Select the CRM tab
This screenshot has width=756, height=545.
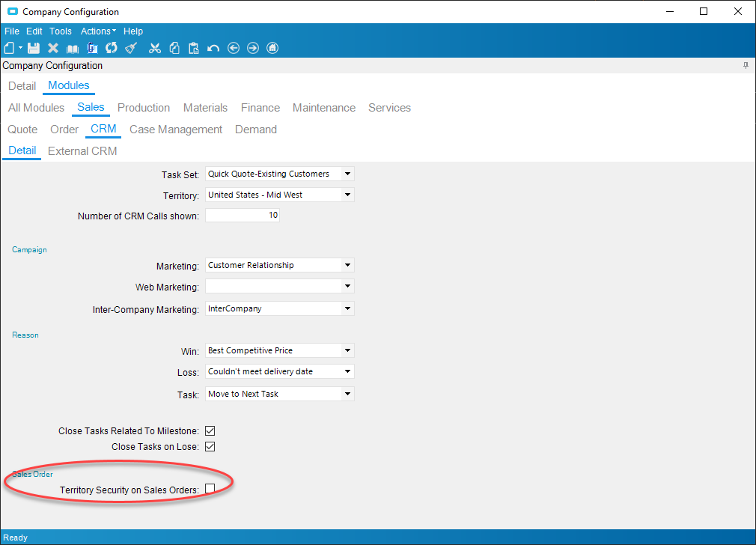(x=103, y=129)
